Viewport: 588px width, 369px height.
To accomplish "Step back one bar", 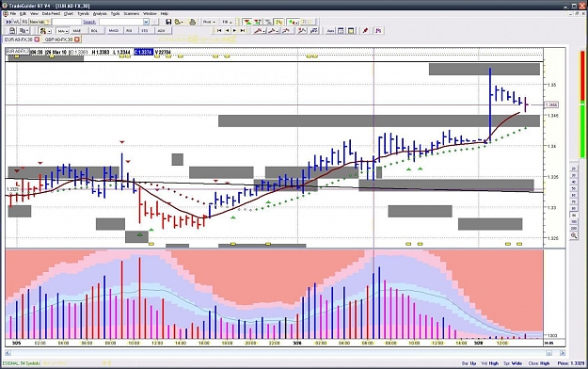I will coord(228,31).
